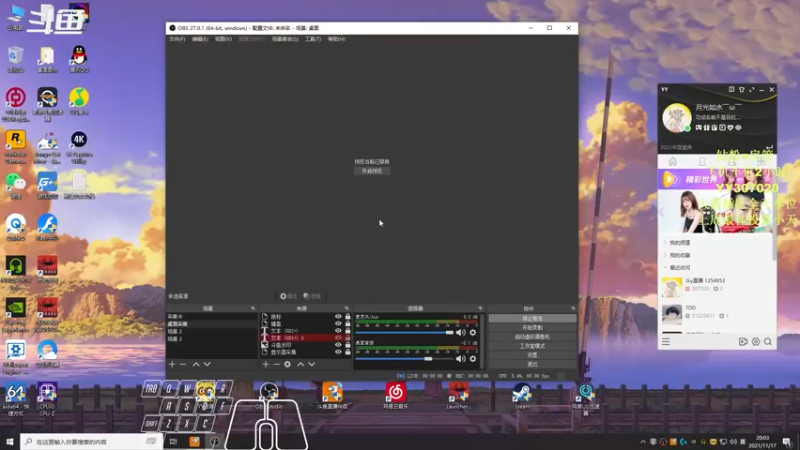Pop out the 来源 dock panel
This screenshot has width=800, height=450.
(346, 308)
